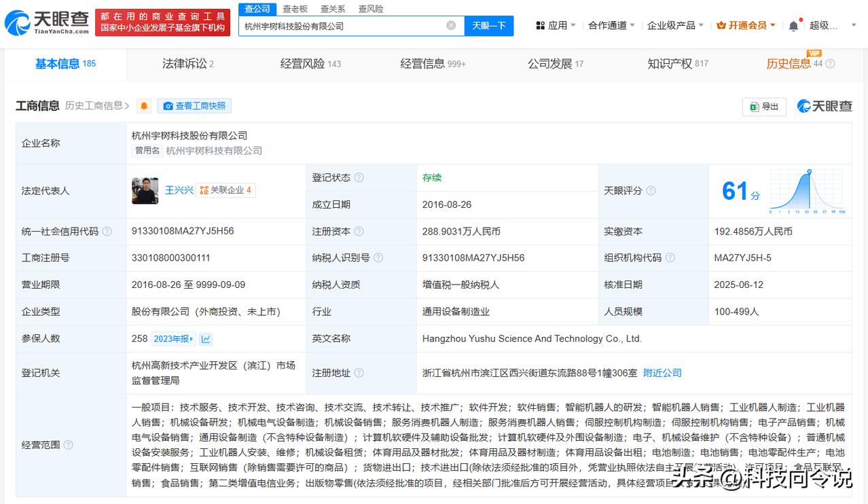Select the 查公司 search tab

[257, 9]
